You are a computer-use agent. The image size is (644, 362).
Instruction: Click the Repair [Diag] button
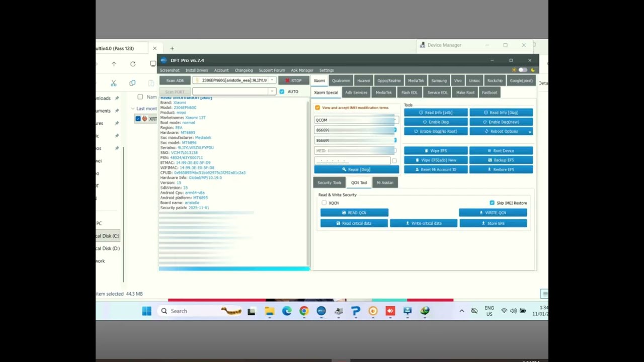(x=356, y=169)
